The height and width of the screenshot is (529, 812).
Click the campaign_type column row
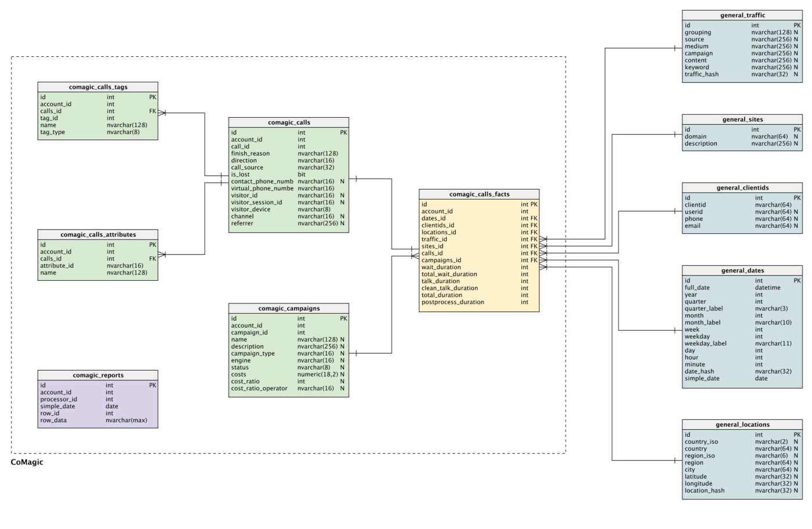point(289,354)
